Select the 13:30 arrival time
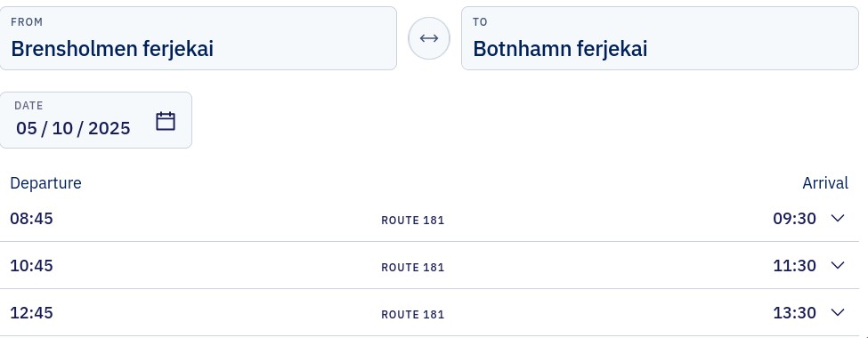 tap(794, 312)
